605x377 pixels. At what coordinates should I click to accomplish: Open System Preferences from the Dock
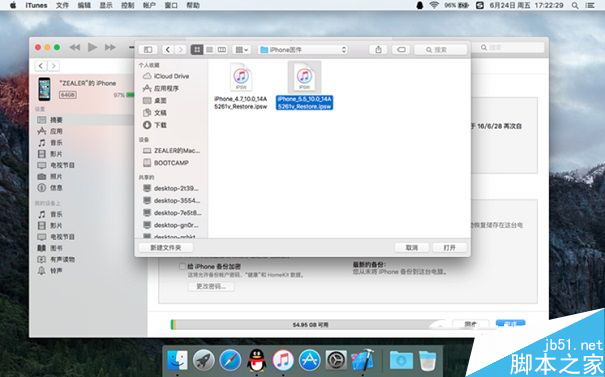(x=336, y=360)
